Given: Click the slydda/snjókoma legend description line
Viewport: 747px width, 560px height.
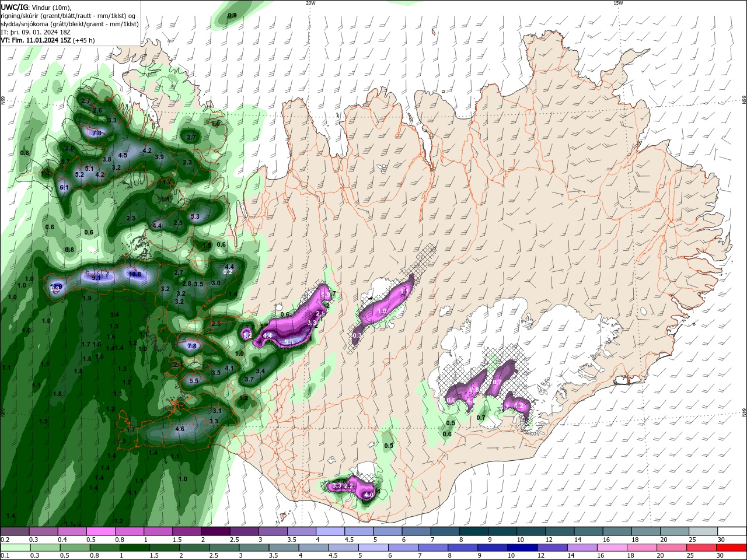Looking at the screenshot, I should (x=69, y=24).
